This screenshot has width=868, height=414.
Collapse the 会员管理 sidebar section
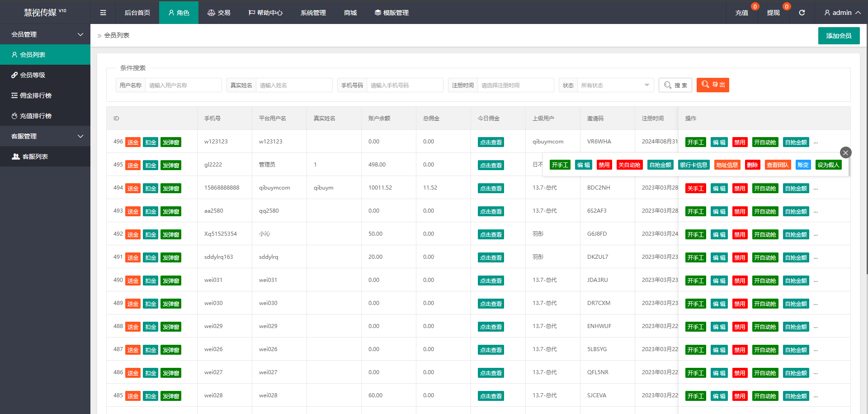(45, 34)
